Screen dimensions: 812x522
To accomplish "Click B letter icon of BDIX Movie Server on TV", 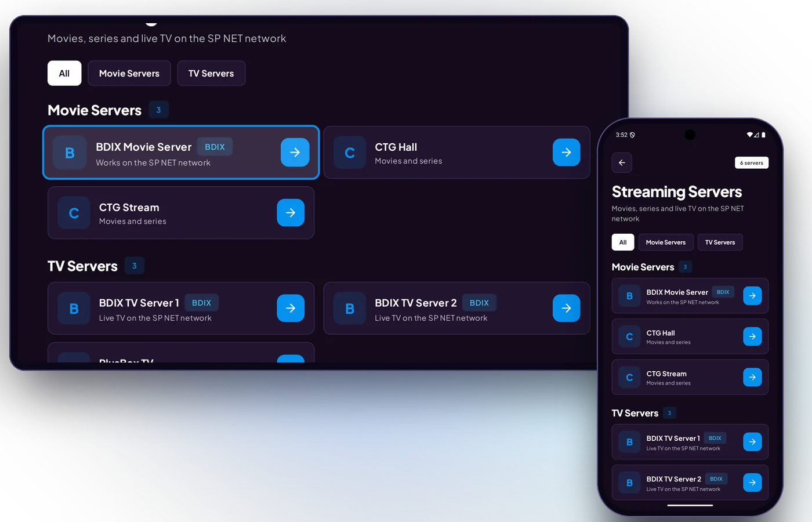I will tap(70, 153).
